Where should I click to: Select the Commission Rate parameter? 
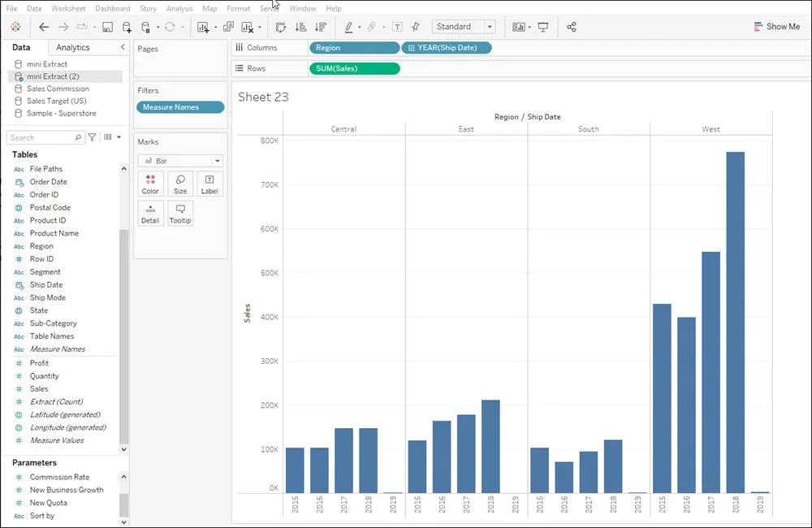[x=59, y=477]
